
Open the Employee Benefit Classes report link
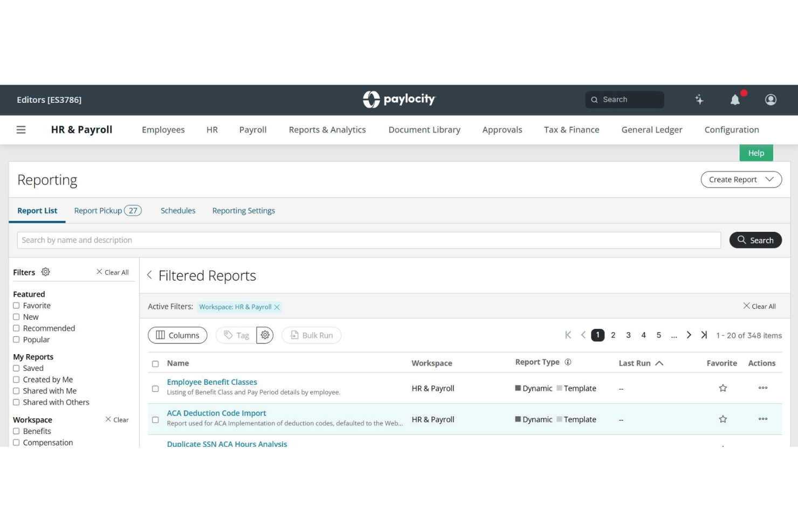point(212,382)
